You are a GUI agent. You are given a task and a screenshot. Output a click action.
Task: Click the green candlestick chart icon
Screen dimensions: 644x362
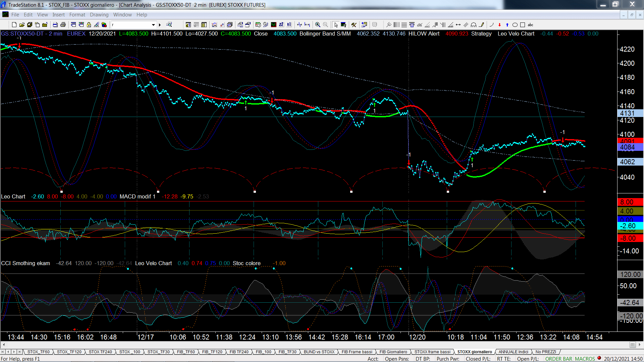(274, 25)
